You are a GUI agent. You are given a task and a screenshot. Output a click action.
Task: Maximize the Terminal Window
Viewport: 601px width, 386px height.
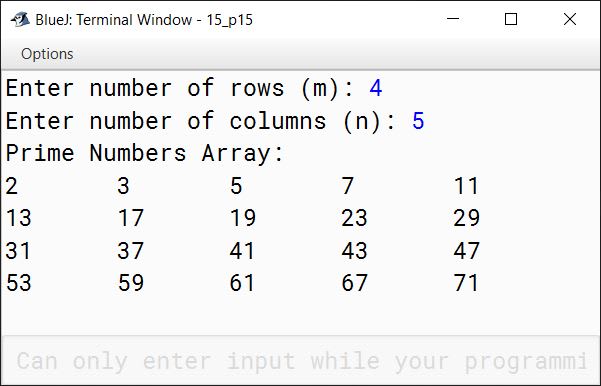pyautogui.click(x=511, y=19)
